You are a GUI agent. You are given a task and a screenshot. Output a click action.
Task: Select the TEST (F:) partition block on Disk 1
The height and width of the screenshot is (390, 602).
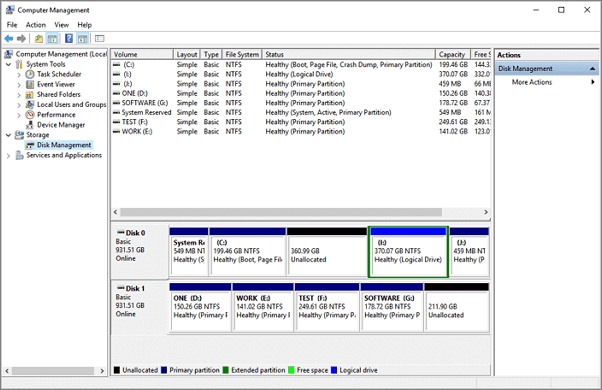[327, 307]
